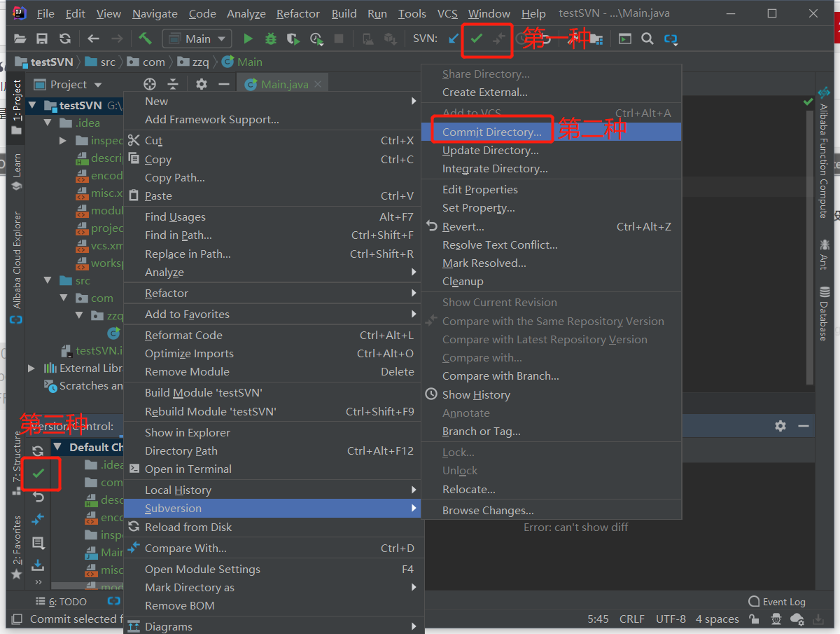Click Run with Coverage shield icon
The height and width of the screenshot is (634, 840).
[294, 39]
